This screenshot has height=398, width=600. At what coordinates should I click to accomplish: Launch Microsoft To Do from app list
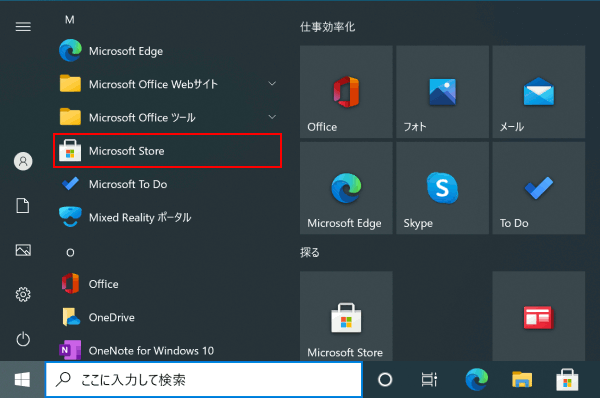[x=167, y=184]
